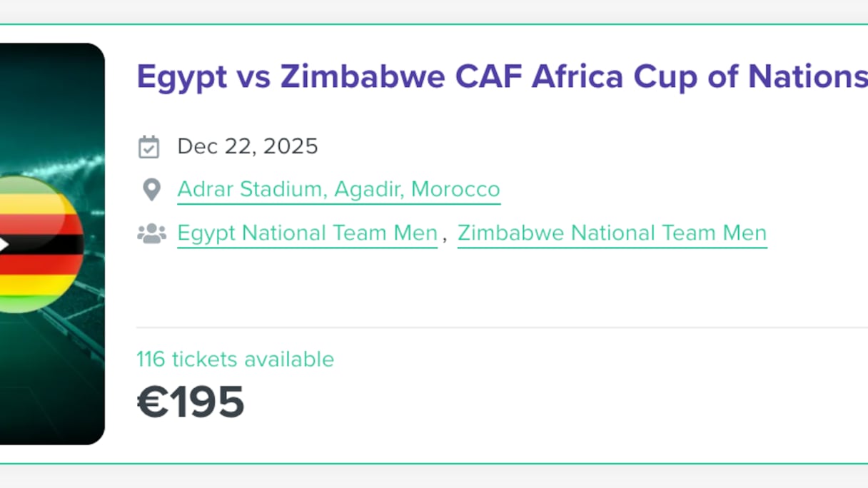Open Zimbabwe National Team Men link
The width and height of the screenshot is (868, 488).
pyautogui.click(x=612, y=233)
